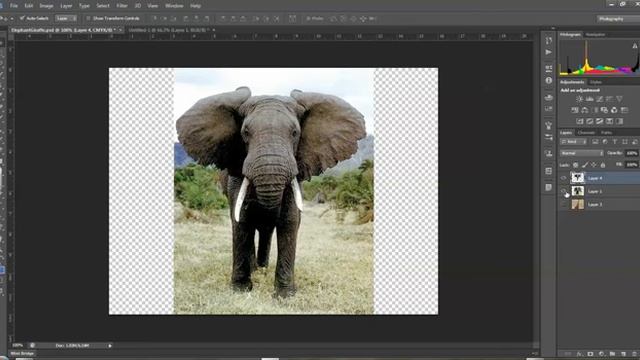Add a Posterize adjustment layer
The width and height of the screenshot is (640, 360).
[x=589, y=121]
